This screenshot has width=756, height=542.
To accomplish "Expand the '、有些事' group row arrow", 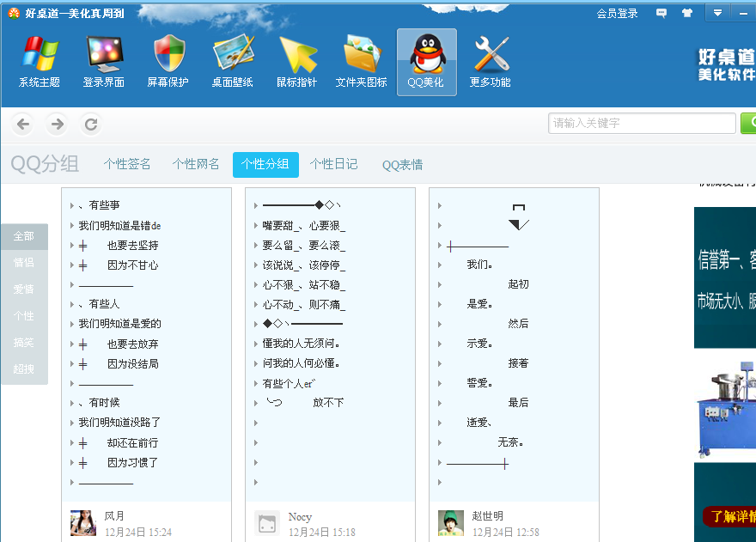I will tap(72, 206).
